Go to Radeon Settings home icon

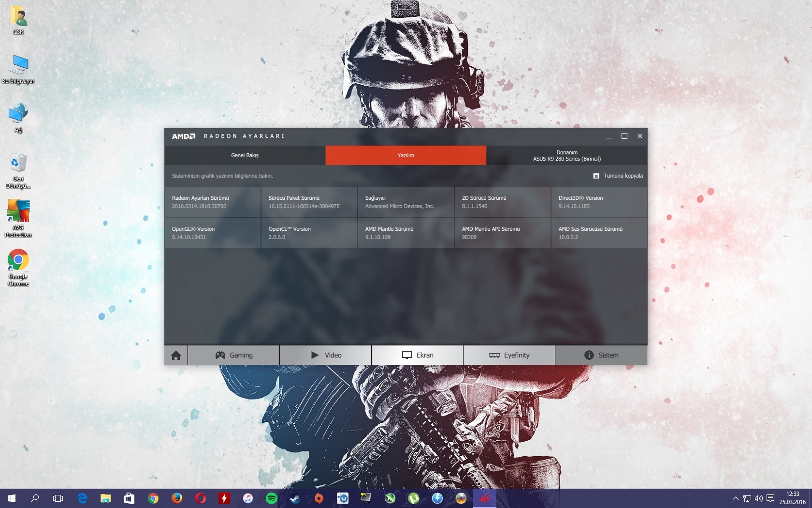[176, 355]
